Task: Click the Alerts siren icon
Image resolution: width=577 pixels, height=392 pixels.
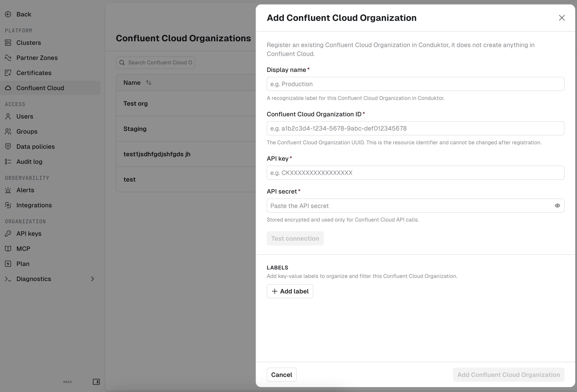Action: click(8, 190)
